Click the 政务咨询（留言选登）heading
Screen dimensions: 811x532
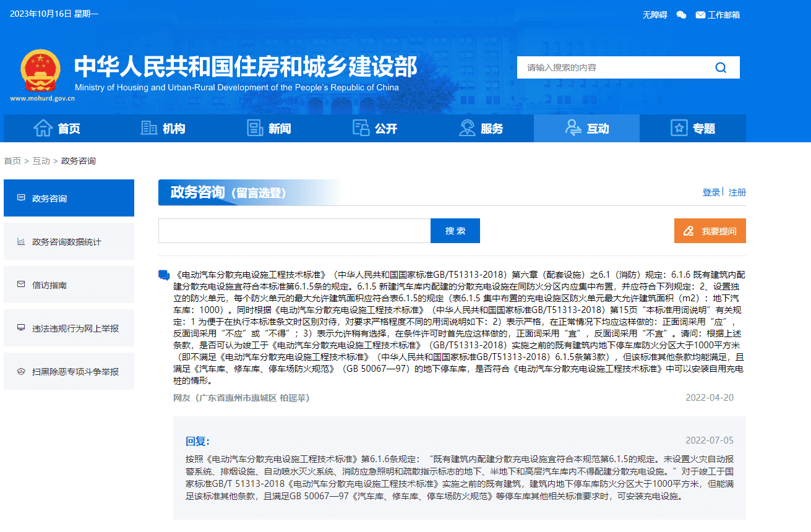[x=228, y=192]
